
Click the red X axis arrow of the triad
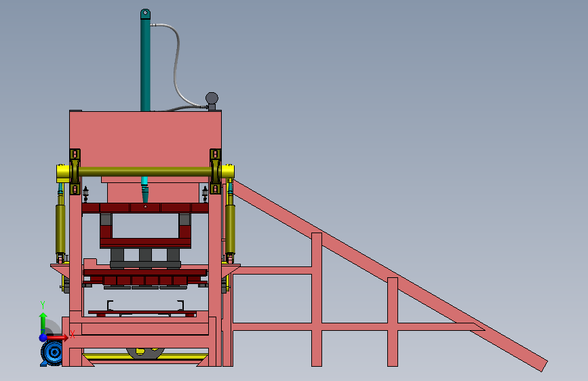(58, 338)
